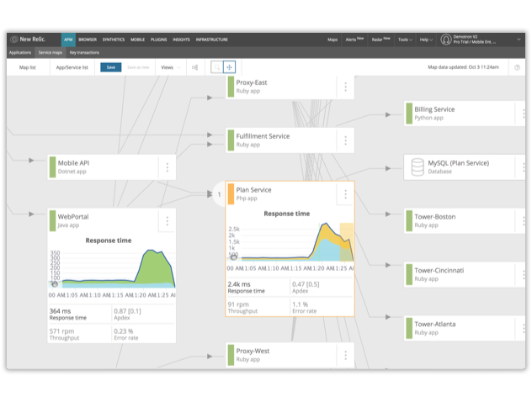This screenshot has height=402, width=532.
Task: Expand the Views dropdown
Action: click(x=170, y=67)
